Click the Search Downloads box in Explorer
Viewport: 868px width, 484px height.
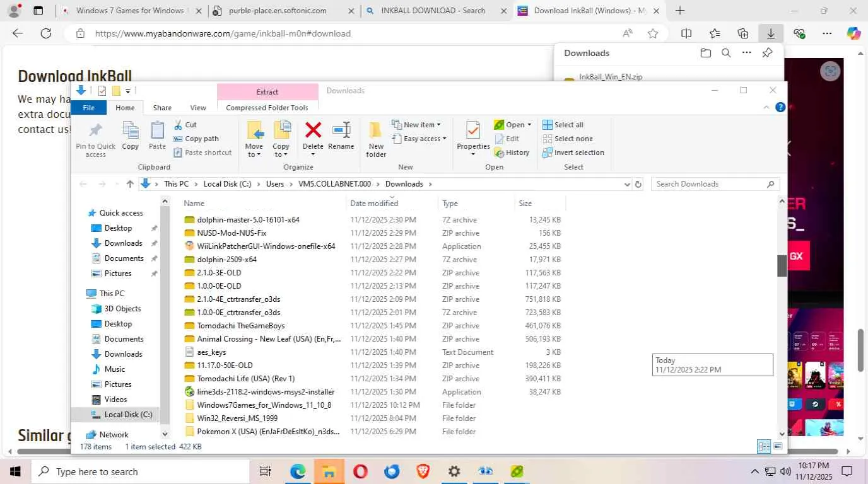click(715, 184)
